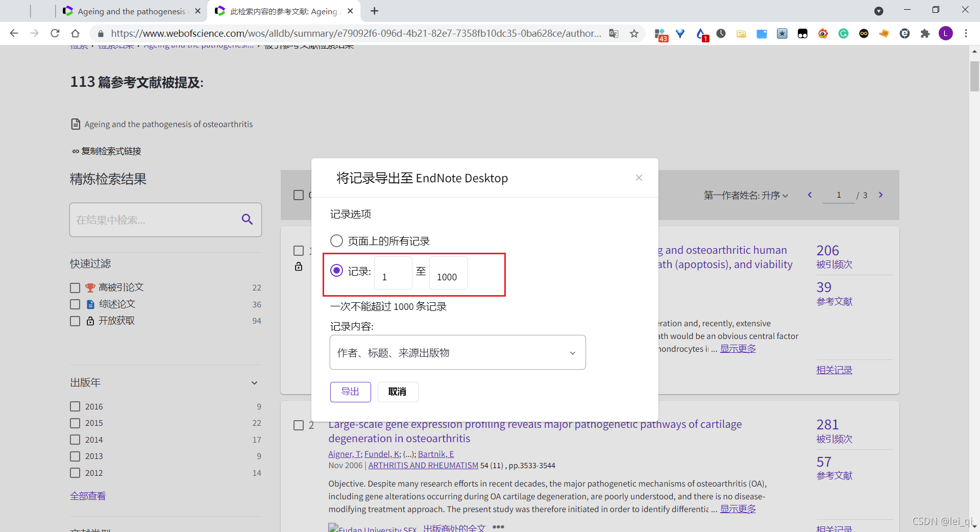This screenshot has height=532, width=980.
Task: Go back to previous browser page
Action: (14, 33)
